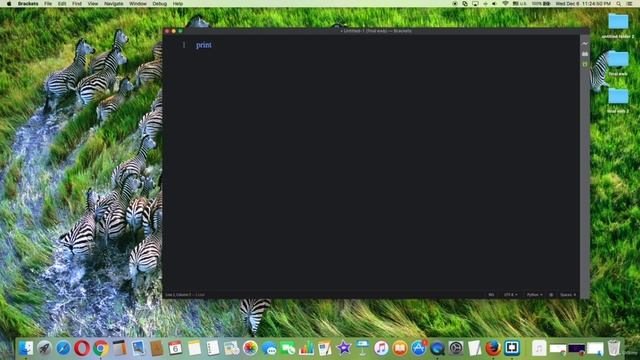Image resolution: width=640 pixels, height=360 pixels.
Task: Open the UTF-8 encoding dropdown in status bar
Action: click(510, 295)
